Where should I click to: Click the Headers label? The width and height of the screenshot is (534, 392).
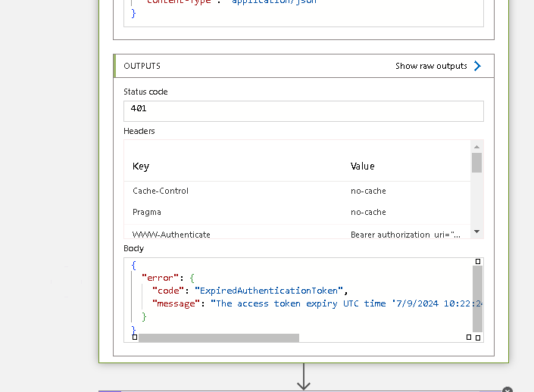point(139,131)
